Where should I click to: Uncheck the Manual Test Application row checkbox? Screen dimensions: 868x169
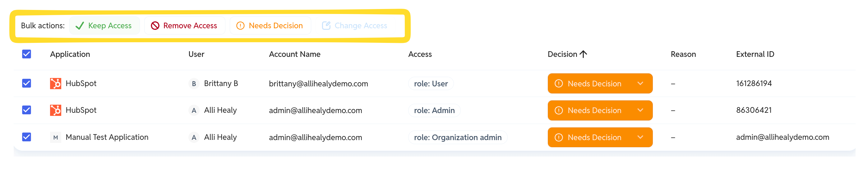pyautogui.click(x=27, y=137)
